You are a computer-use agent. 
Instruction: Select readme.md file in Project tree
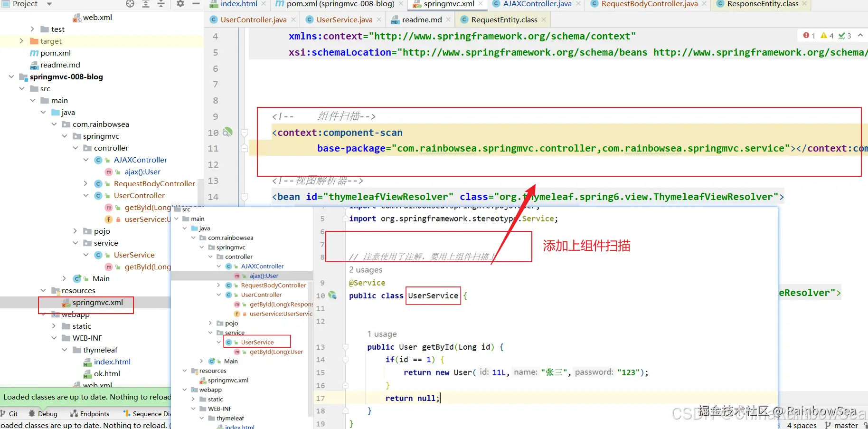[x=60, y=65]
